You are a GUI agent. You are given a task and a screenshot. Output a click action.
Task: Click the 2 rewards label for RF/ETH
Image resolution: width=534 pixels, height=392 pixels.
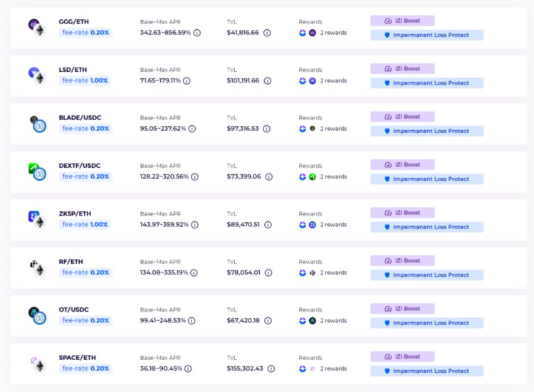[333, 272]
